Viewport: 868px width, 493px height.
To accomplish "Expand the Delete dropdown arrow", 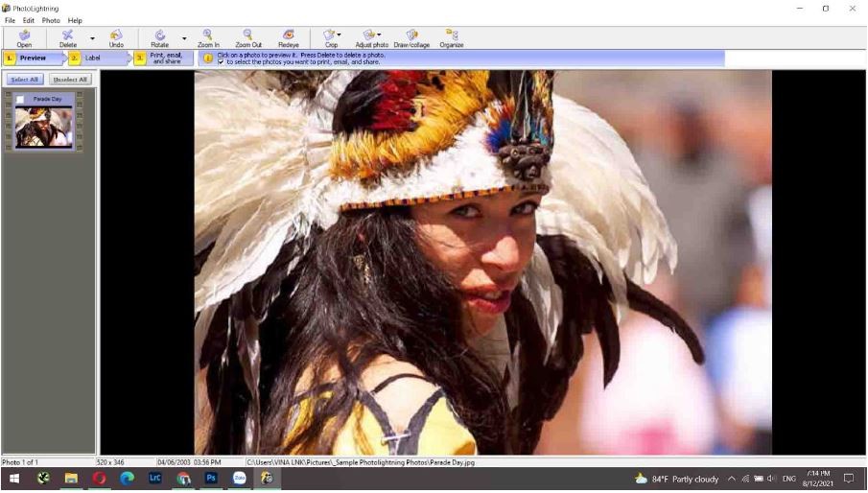I will (x=93, y=39).
